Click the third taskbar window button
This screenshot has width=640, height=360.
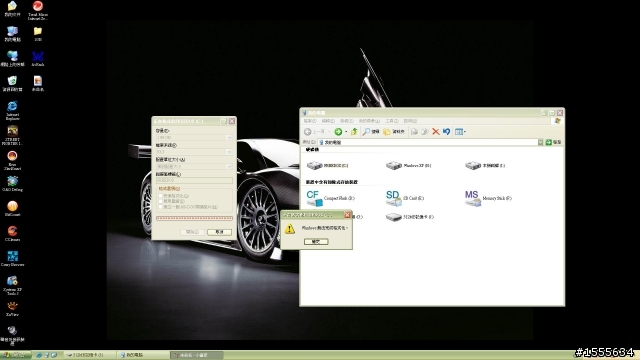(x=196, y=355)
